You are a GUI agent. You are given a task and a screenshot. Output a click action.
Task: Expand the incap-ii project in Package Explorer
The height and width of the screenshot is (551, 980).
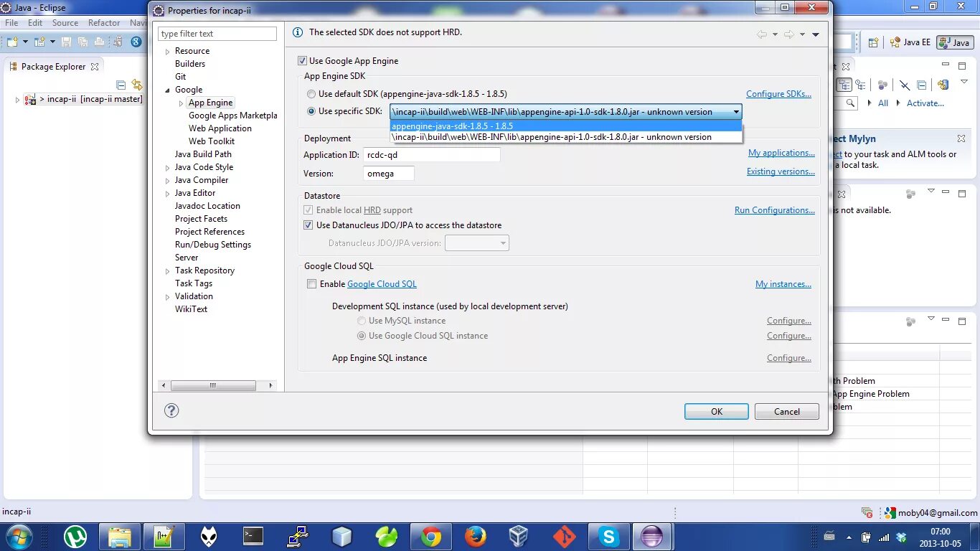(17, 100)
